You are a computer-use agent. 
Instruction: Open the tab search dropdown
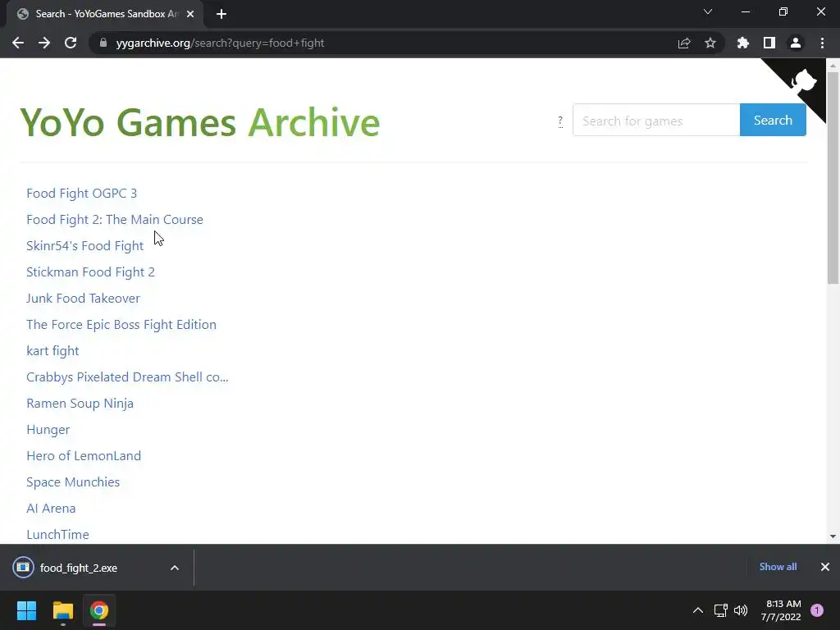click(708, 11)
